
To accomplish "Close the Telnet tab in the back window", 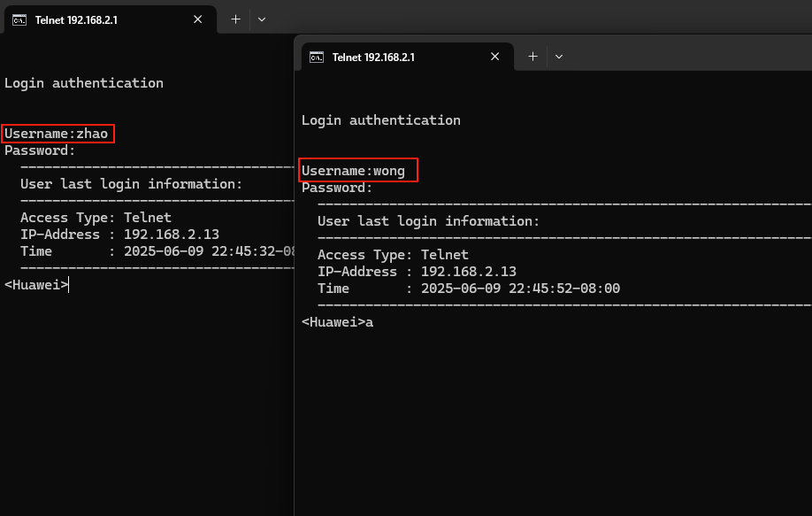I will point(198,19).
